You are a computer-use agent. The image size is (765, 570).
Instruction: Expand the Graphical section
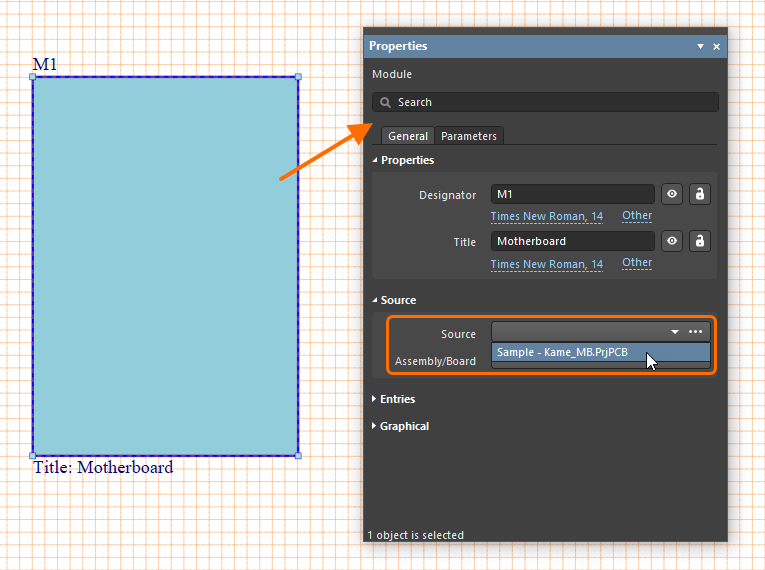click(x=404, y=426)
